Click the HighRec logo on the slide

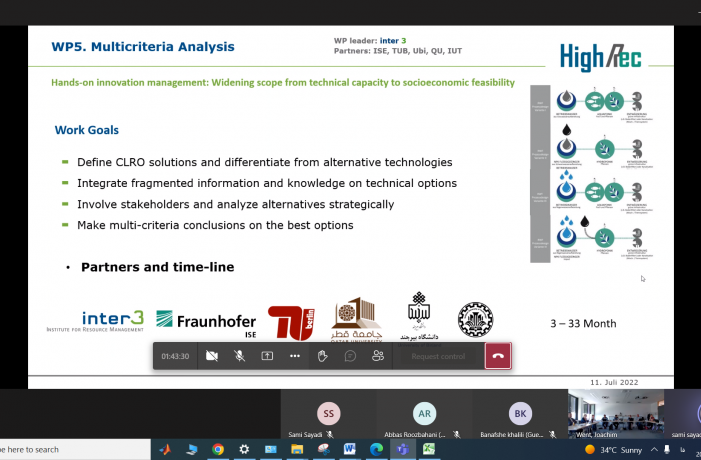tap(600, 58)
